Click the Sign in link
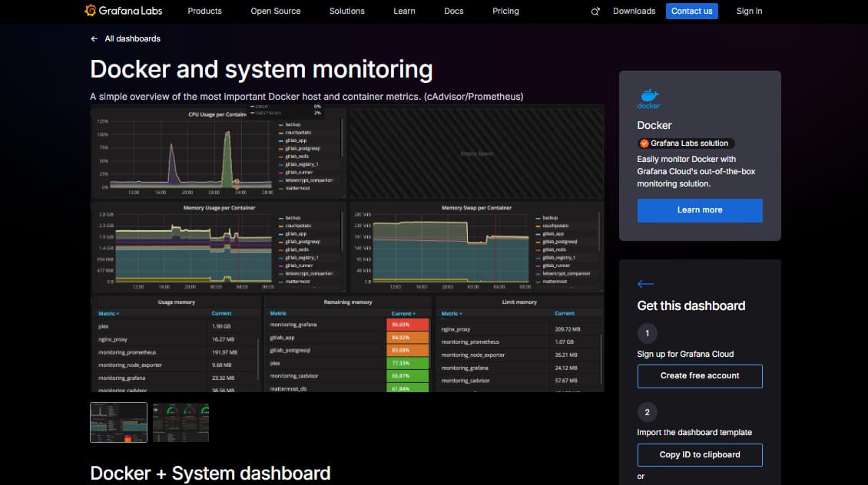 (x=749, y=11)
